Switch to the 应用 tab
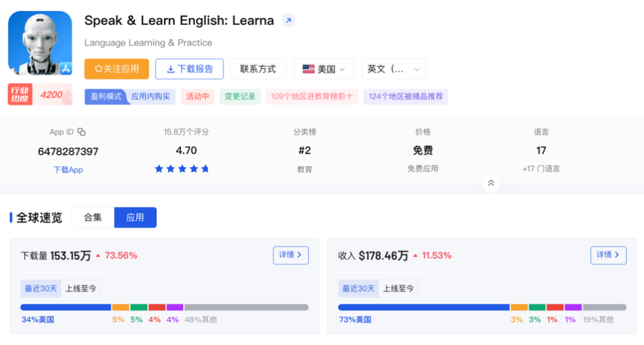Viewport: 644px width, 345px height. pos(135,217)
